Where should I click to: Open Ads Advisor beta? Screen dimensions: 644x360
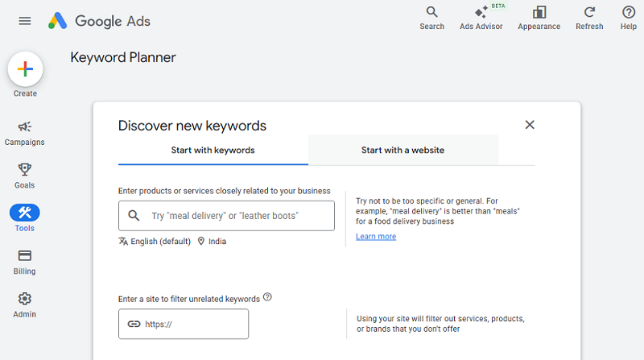[481, 19]
